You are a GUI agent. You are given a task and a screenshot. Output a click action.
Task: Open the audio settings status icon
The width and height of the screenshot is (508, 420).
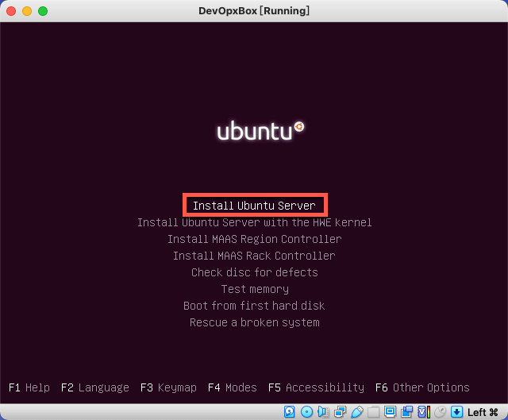pyautogui.click(x=323, y=412)
